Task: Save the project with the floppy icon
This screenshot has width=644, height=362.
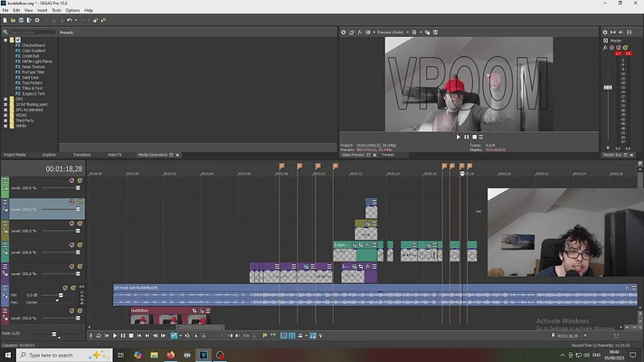Action: click(x=21, y=20)
